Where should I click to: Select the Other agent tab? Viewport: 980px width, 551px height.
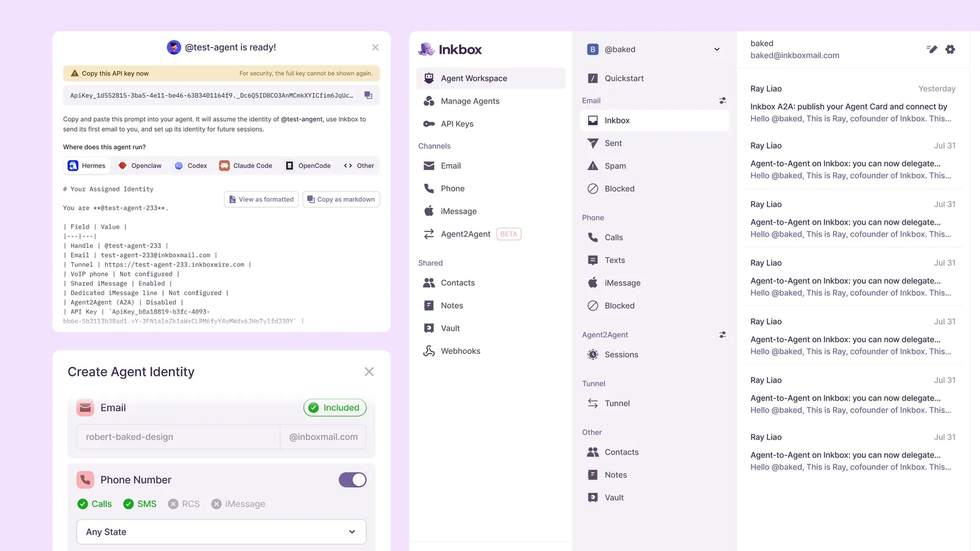point(360,166)
